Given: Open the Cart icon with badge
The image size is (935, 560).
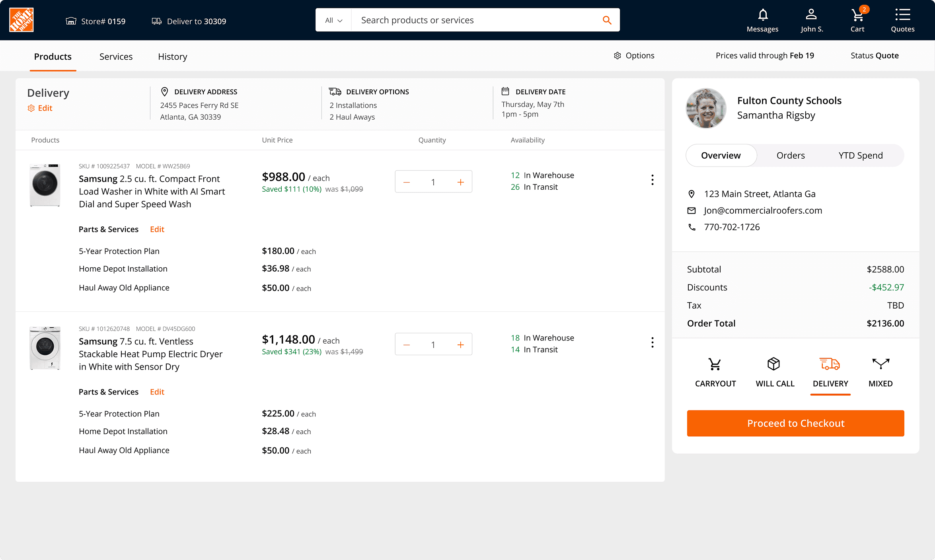Looking at the screenshot, I should click(857, 16).
